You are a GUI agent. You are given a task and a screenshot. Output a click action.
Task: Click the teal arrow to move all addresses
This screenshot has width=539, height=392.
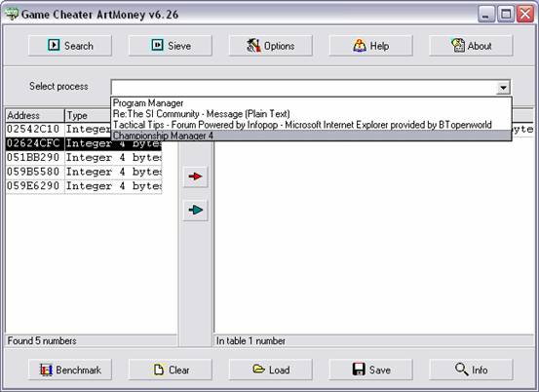point(196,210)
